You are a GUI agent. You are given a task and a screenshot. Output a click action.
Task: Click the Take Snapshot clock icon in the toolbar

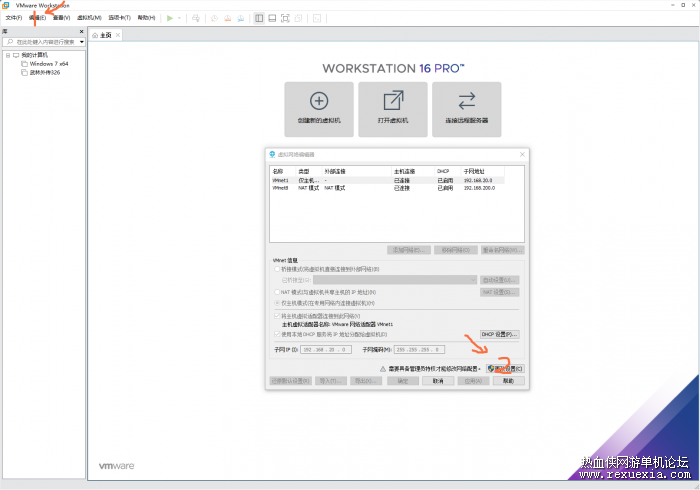point(214,18)
